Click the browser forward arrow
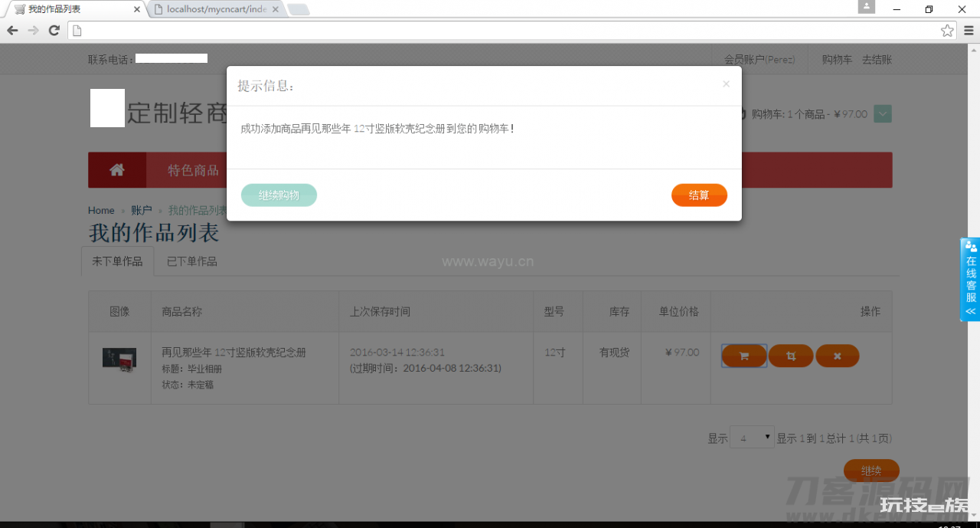 (33, 31)
